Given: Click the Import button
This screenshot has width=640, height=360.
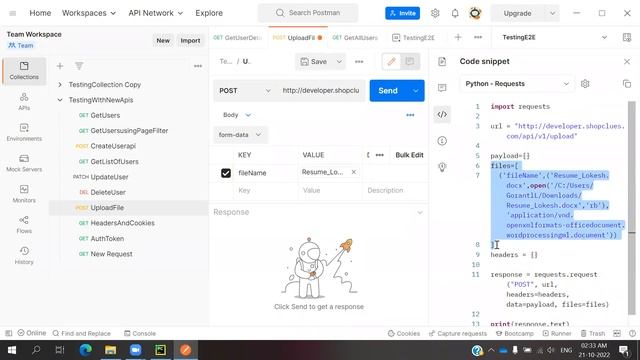Looking at the screenshot, I should pos(190,40).
